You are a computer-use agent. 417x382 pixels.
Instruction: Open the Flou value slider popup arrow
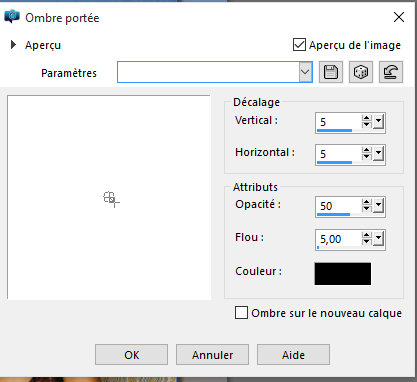pyautogui.click(x=379, y=238)
